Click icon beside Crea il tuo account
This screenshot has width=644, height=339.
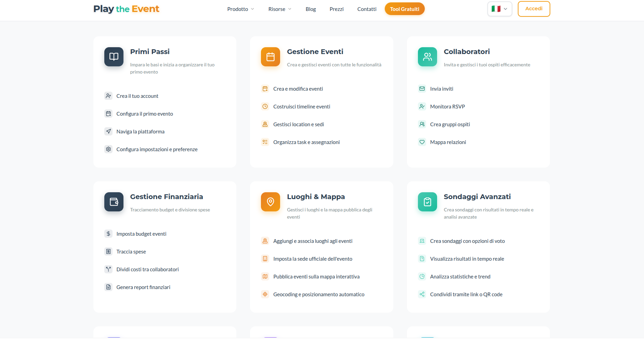108,96
